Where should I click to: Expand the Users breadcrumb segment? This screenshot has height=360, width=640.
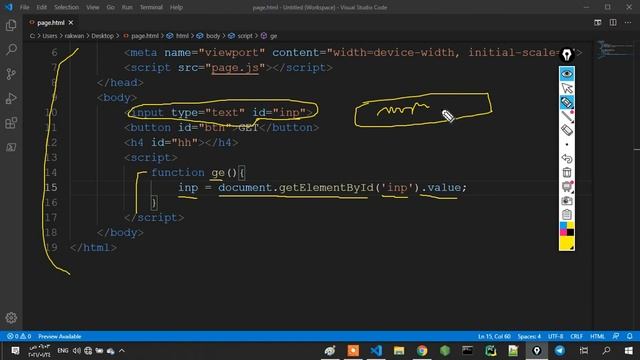pos(50,36)
